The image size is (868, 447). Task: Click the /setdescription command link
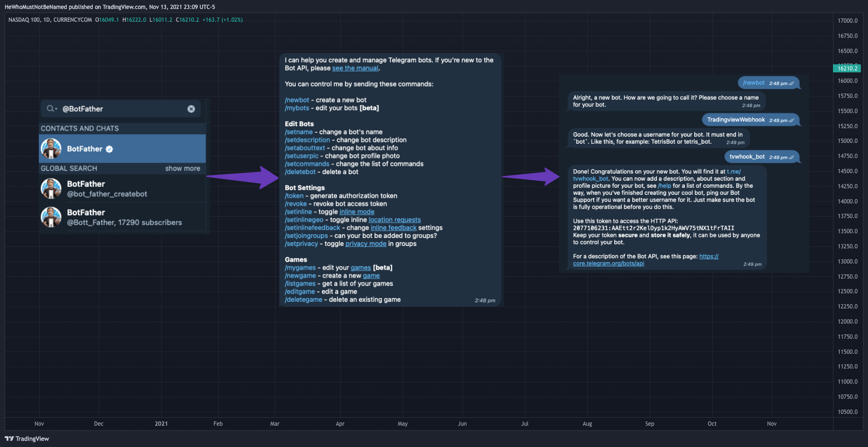[307, 140]
